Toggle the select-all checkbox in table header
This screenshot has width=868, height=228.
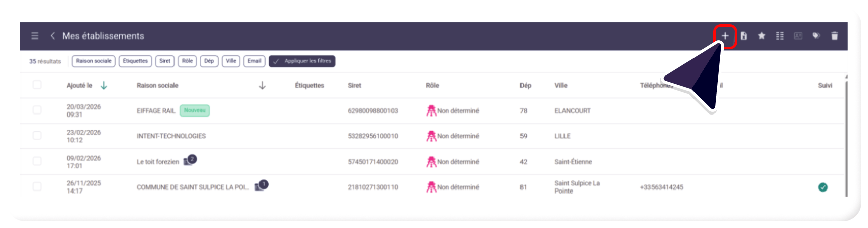37,85
